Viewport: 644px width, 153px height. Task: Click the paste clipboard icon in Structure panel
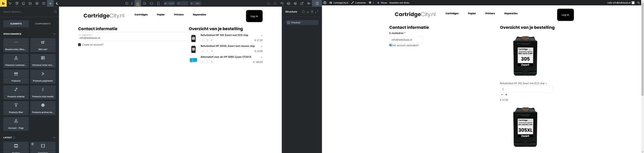coord(303,12)
